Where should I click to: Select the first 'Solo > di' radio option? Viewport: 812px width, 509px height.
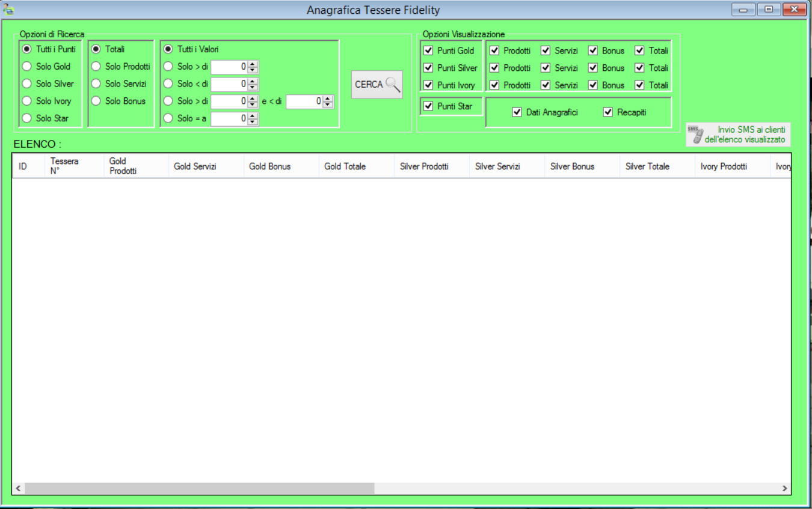pos(186,67)
